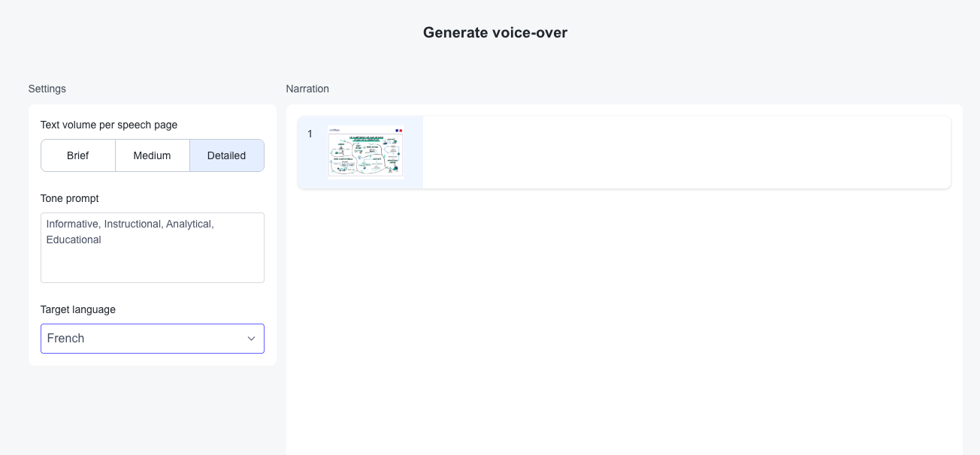Viewport: 980px width, 455px height.
Task: Click the Settings section title
Action: 47,89
